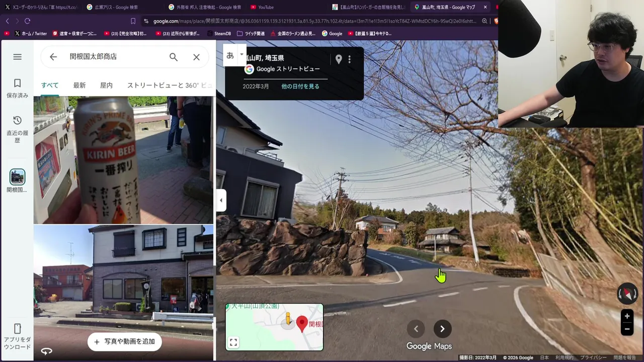Click the address bar zoom magnifier icon
Image resolution: width=644 pixels, height=362 pixels.
[x=485, y=21]
